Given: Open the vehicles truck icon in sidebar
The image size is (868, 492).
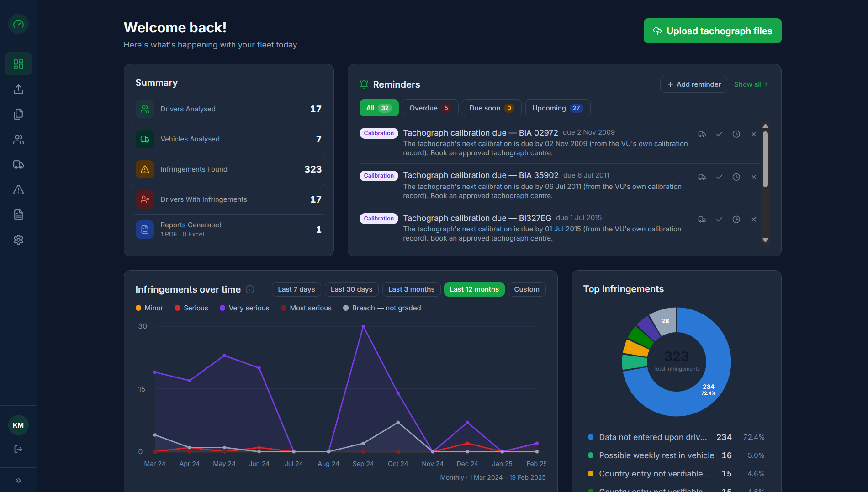Looking at the screenshot, I should (x=18, y=164).
